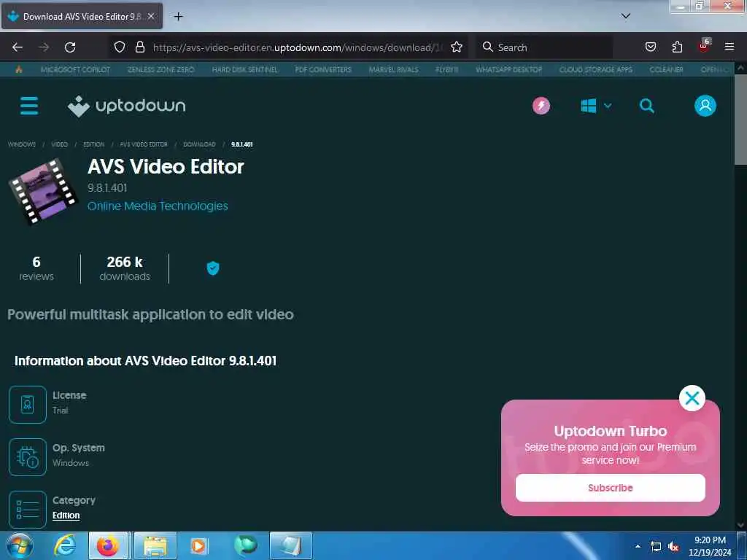The image size is (747, 560).
Task: Open PDF CONVERTERS top bar link
Action: [323, 69]
